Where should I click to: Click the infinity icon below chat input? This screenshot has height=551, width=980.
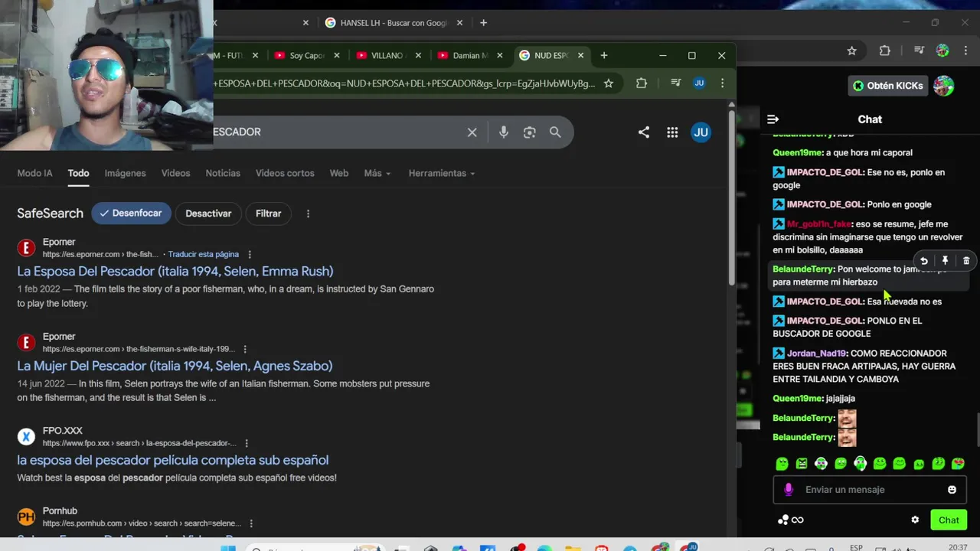tap(798, 520)
